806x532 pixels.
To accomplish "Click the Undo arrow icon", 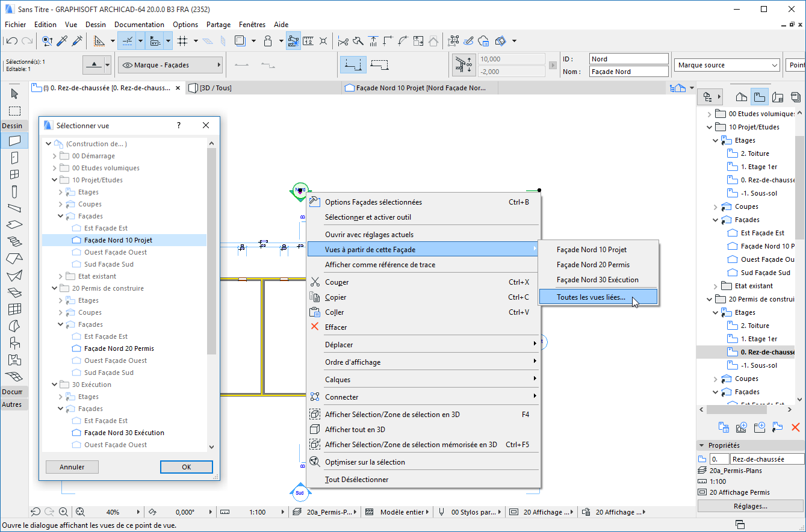I will (11, 41).
